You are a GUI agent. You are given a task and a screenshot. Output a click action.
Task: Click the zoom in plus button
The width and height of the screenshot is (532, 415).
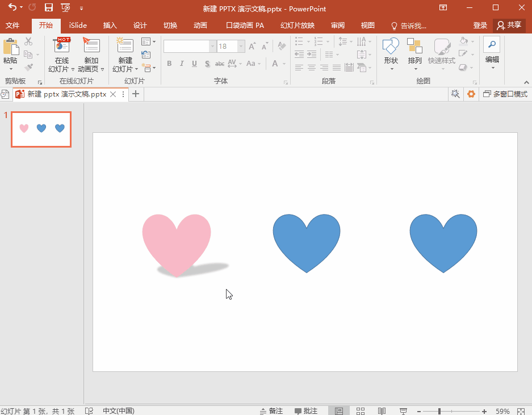pos(484,411)
